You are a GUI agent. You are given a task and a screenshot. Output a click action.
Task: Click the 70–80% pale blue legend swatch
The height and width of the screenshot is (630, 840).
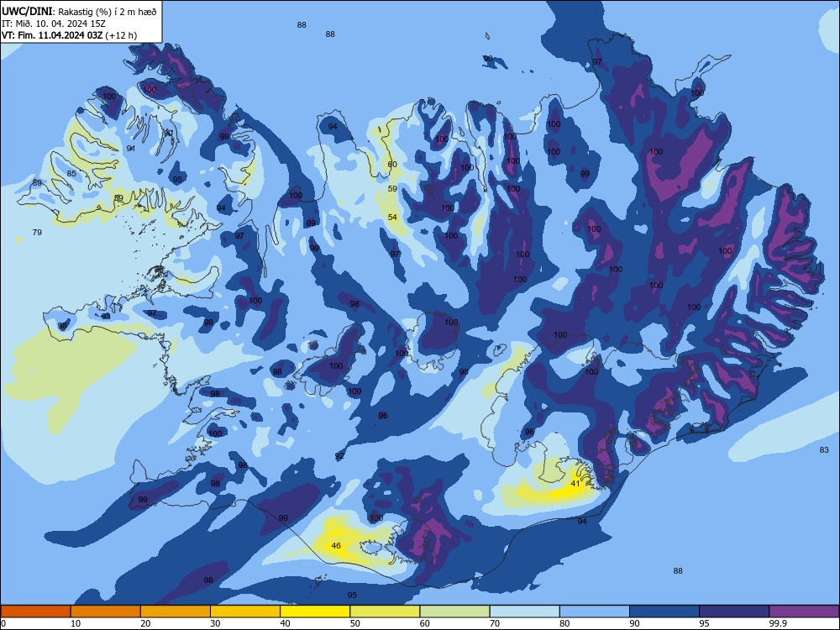pos(524,612)
